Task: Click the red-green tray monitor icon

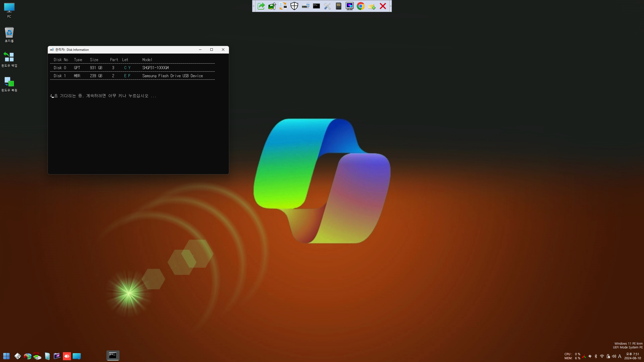Action: [584, 356]
